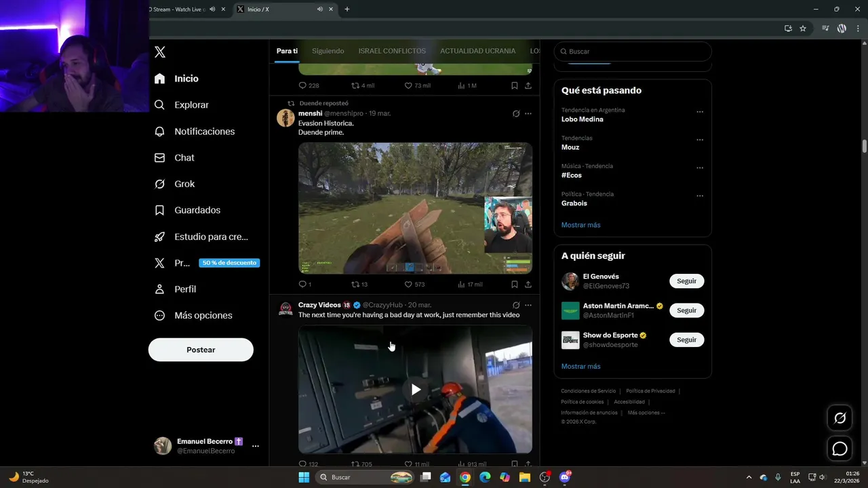The image size is (868, 488).
Task: Click the Postear button
Action: (x=201, y=350)
